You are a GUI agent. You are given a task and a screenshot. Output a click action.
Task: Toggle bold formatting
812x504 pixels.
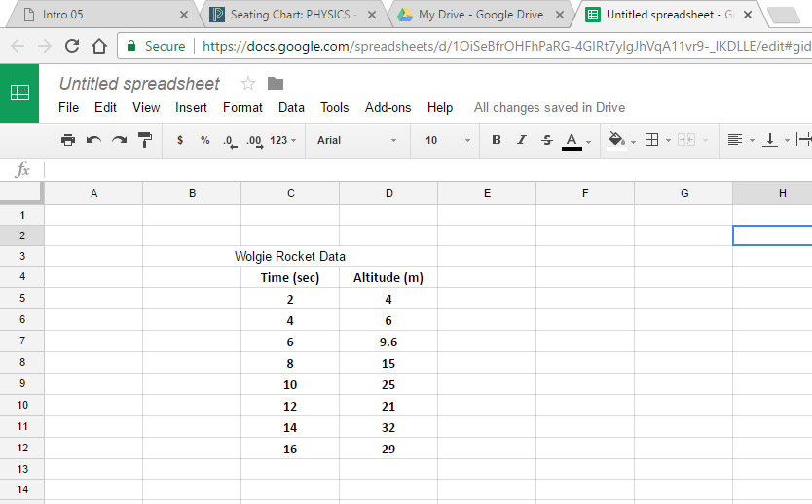point(497,140)
